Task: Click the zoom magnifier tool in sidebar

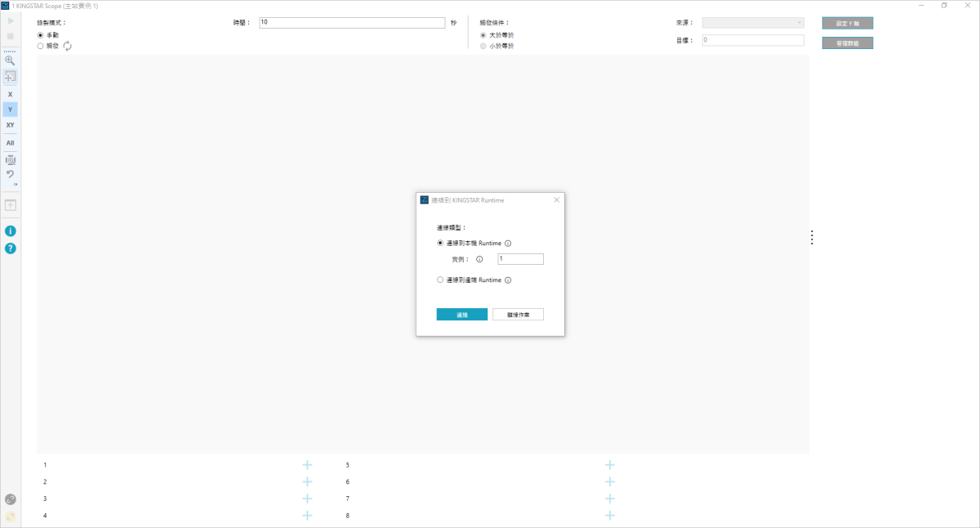Action: pyautogui.click(x=10, y=60)
